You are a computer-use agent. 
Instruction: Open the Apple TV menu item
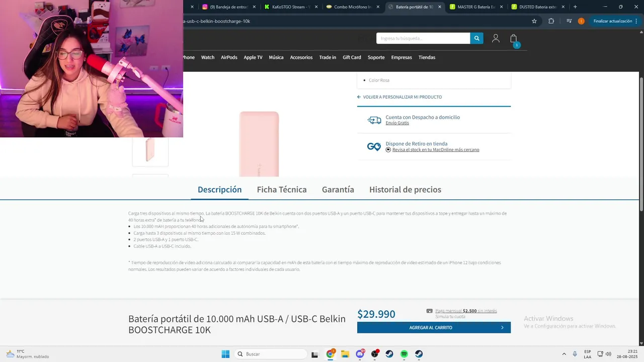click(x=253, y=57)
